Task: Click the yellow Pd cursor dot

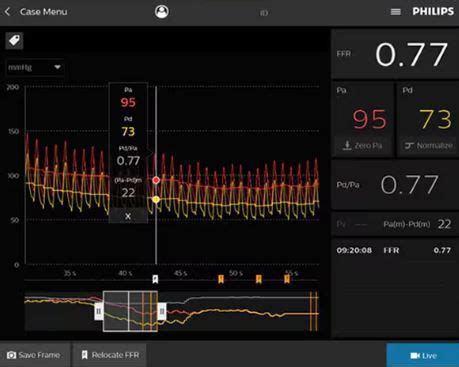Action: pyautogui.click(x=156, y=200)
